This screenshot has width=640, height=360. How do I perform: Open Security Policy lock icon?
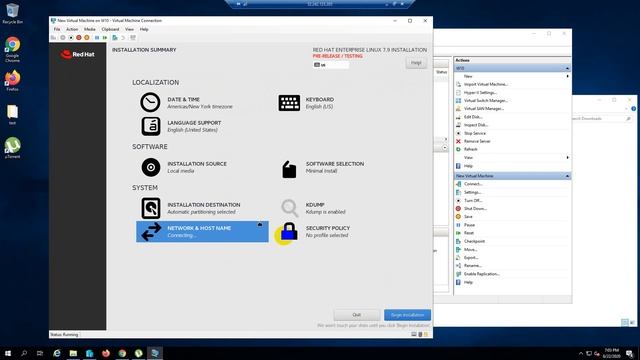click(x=289, y=231)
